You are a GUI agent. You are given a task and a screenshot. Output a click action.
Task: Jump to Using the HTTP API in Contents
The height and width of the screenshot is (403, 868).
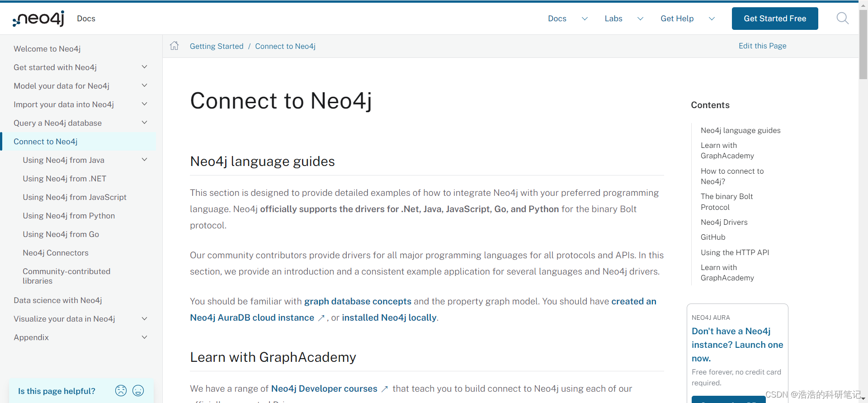coord(735,252)
